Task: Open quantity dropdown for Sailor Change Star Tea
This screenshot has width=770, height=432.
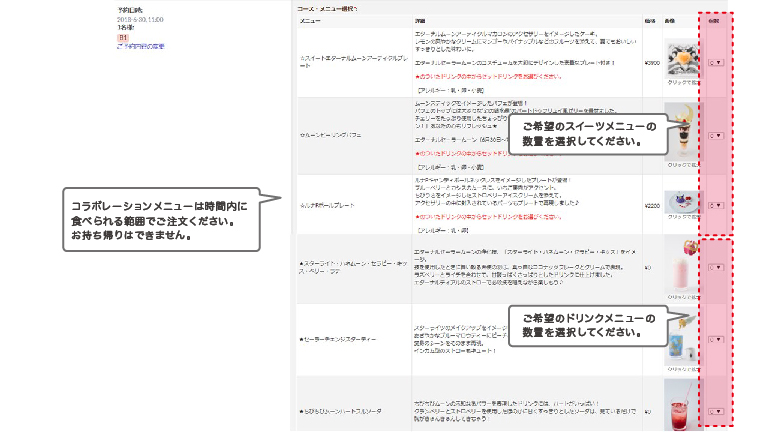Action: tap(715, 339)
